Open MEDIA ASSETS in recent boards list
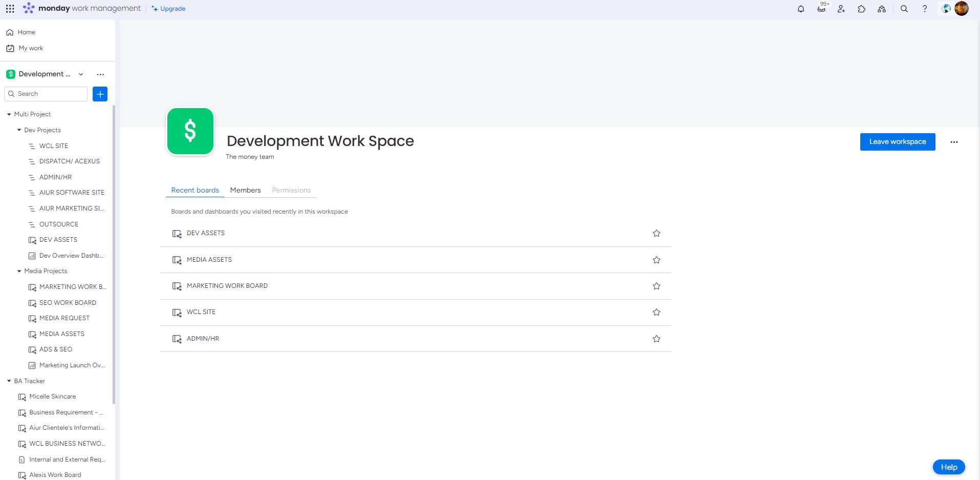Screen dimensions: 980x480 click(x=209, y=260)
